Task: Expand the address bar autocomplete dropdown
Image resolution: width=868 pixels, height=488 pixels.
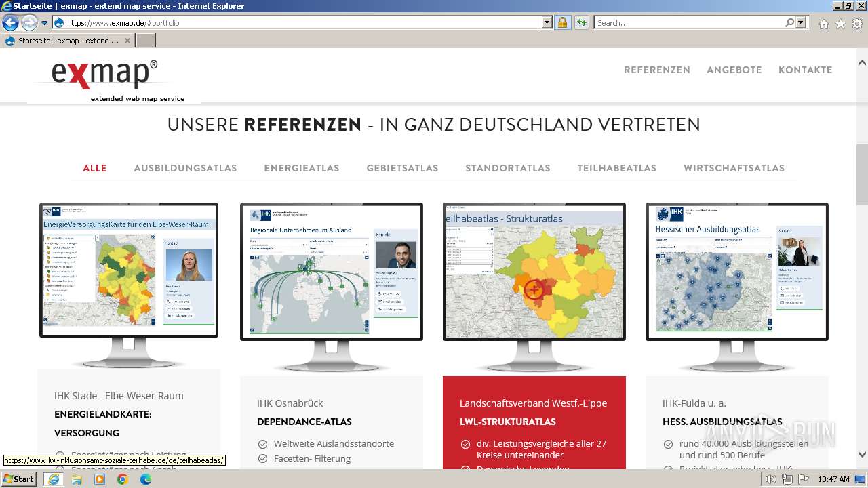Action: (x=547, y=22)
